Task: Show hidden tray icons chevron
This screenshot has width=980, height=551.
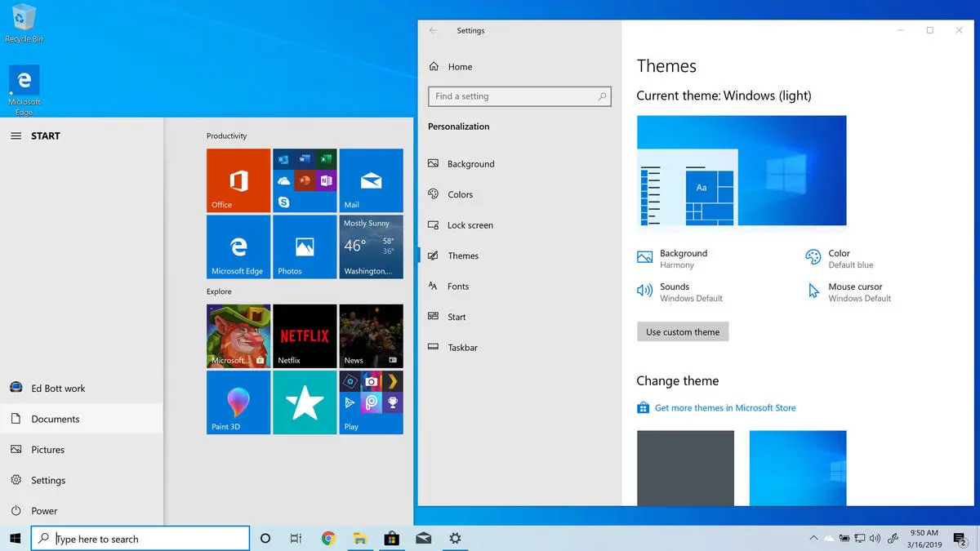Action: (813, 538)
